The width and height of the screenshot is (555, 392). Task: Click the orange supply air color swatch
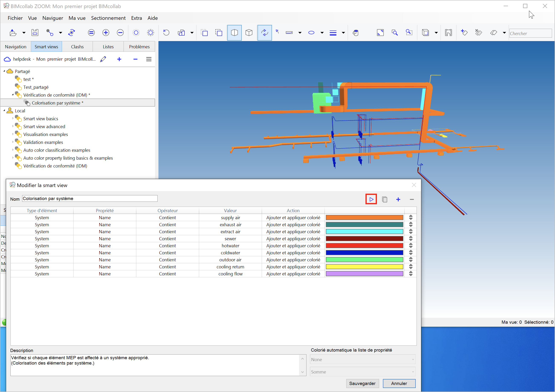coord(365,218)
